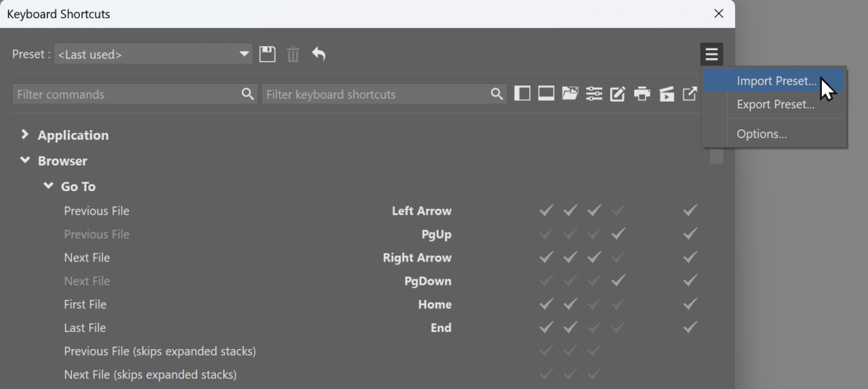The height and width of the screenshot is (389, 868).
Task: Select the Last File command
Action: [x=85, y=327]
